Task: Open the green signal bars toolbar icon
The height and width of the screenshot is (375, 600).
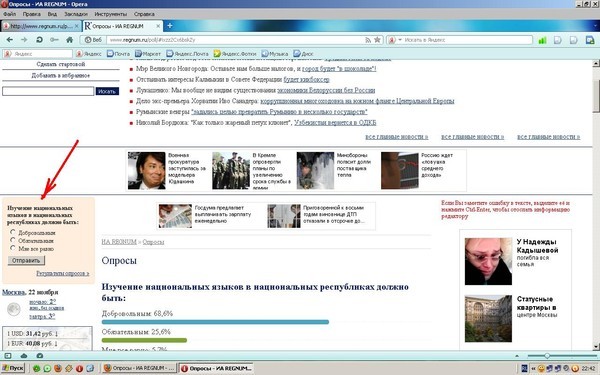Action: [542, 40]
